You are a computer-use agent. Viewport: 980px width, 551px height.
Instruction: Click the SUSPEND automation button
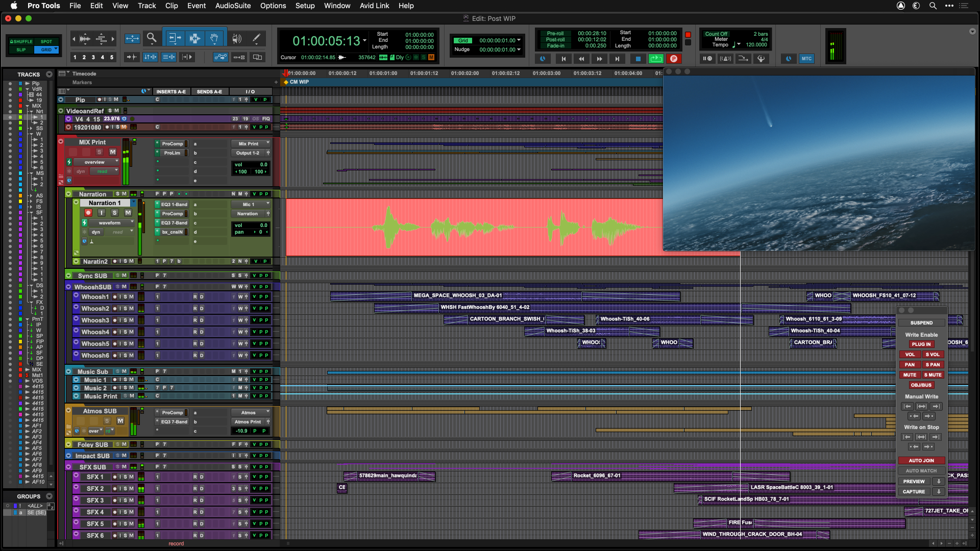(x=921, y=323)
